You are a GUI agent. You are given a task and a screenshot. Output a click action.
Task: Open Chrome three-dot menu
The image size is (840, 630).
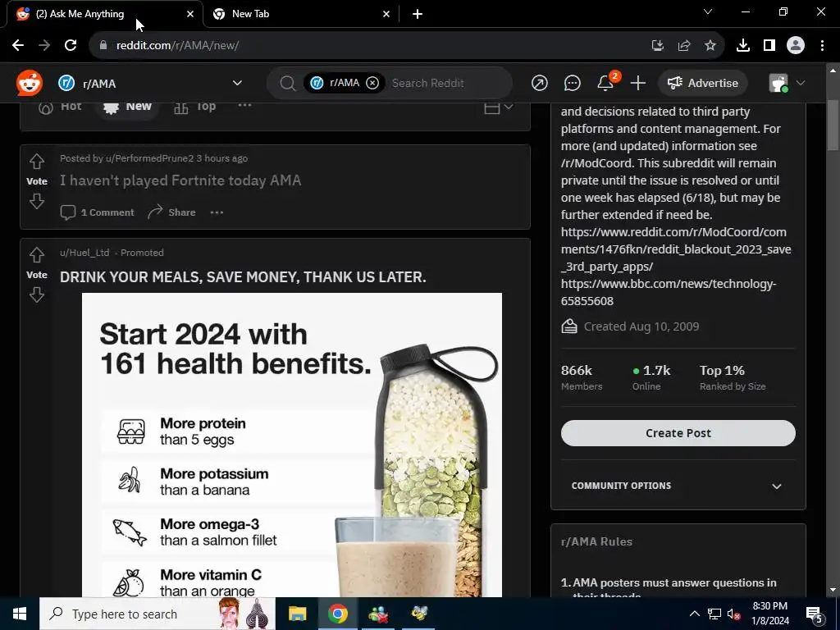(822, 46)
